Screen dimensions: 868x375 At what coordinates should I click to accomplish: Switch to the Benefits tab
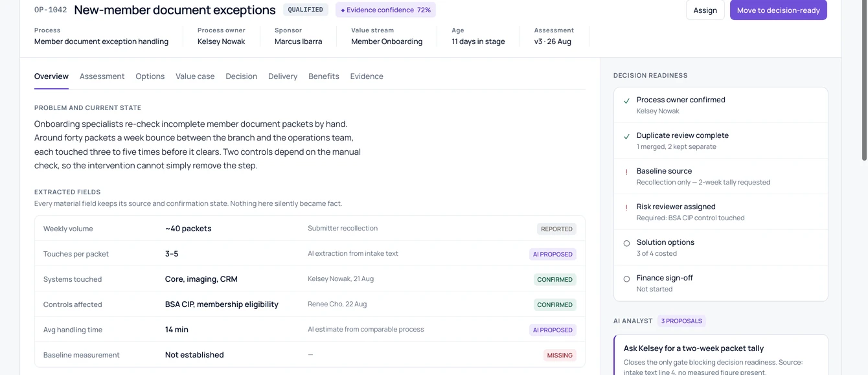[324, 76]
